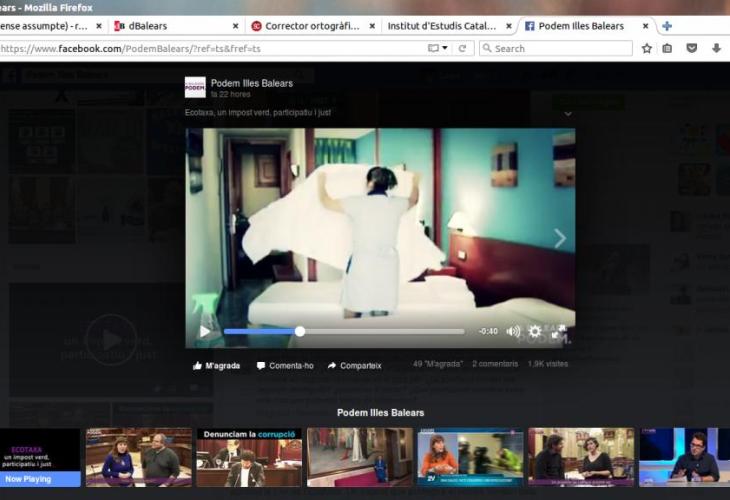Open the bookmarks list icon

pos(668,48)
